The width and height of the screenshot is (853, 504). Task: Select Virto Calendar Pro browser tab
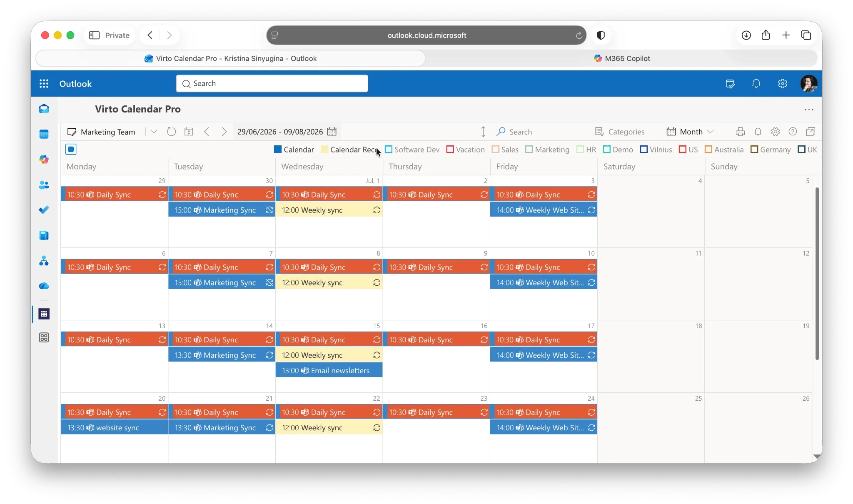230,58
